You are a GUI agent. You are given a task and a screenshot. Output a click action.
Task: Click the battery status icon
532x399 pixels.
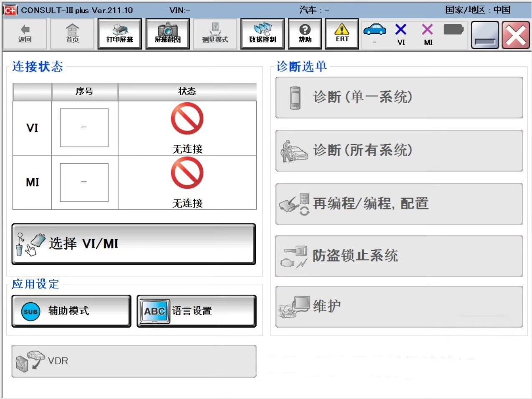coord(454,29)
